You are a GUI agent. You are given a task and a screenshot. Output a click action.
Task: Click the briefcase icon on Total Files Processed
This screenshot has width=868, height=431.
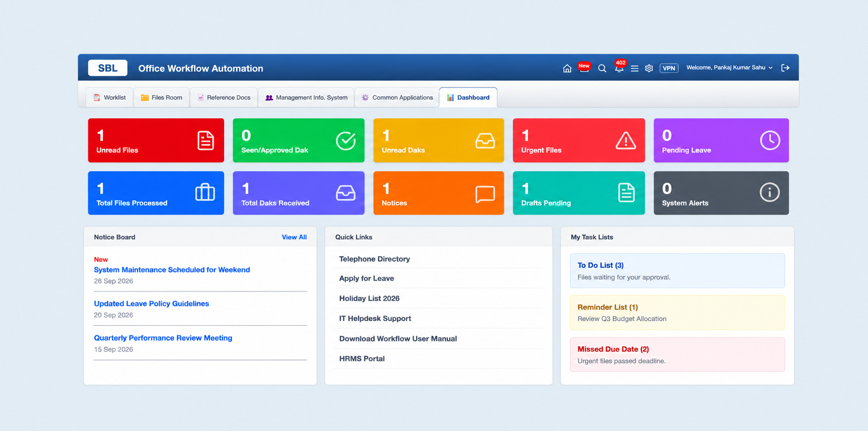pos(205,193)
